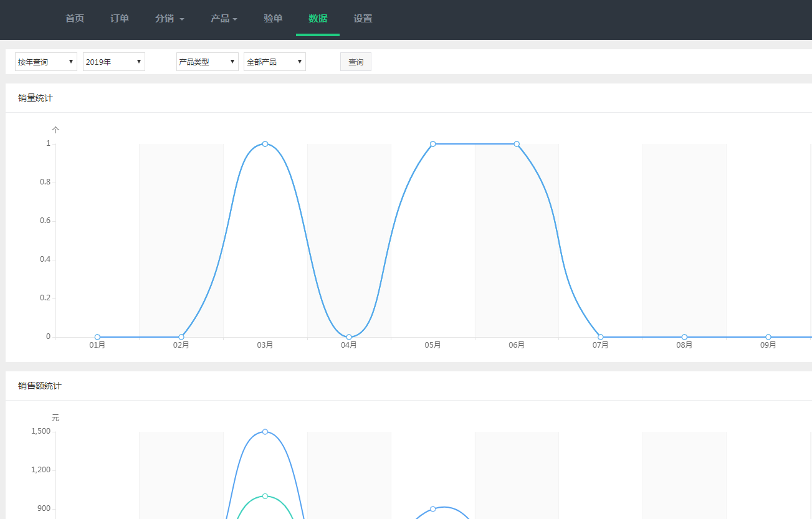Open the 2019年 year selector
This screenshot has height=519, width=812.
pyautogui.click(x=114, y=62)
